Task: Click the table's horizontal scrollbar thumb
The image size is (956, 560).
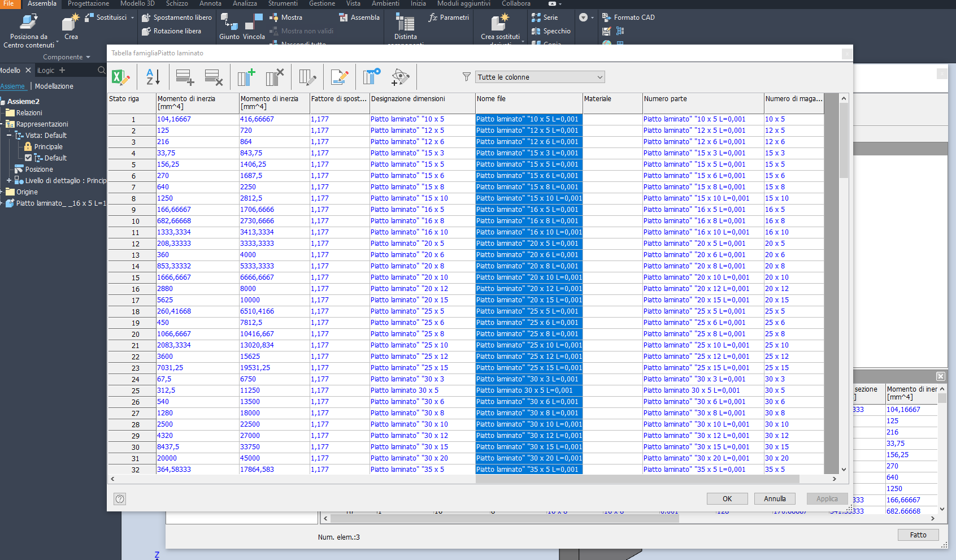Action: tap(637, 479)
